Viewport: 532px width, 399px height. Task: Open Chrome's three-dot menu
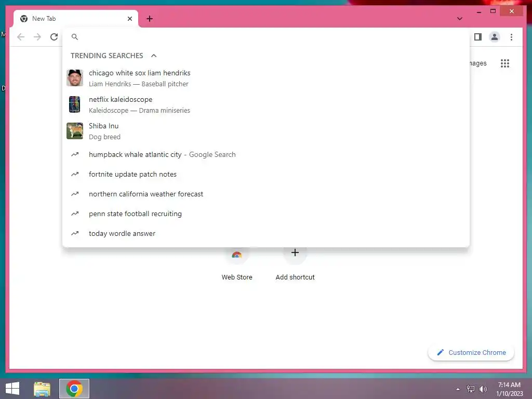point(511,37)
